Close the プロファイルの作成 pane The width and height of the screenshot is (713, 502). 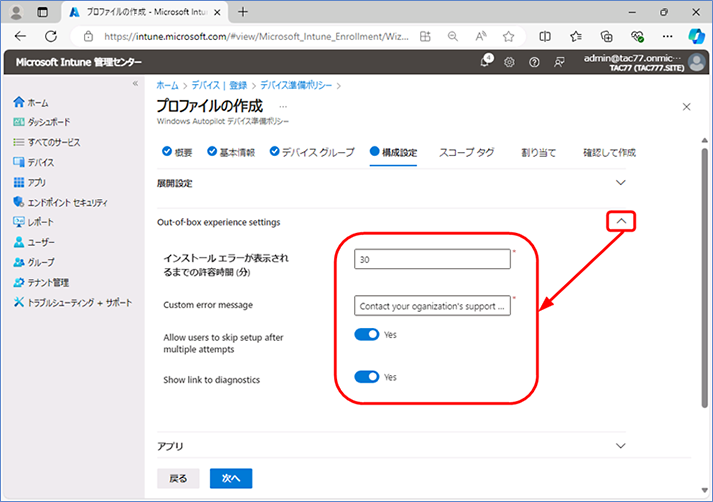coord(687,107)
